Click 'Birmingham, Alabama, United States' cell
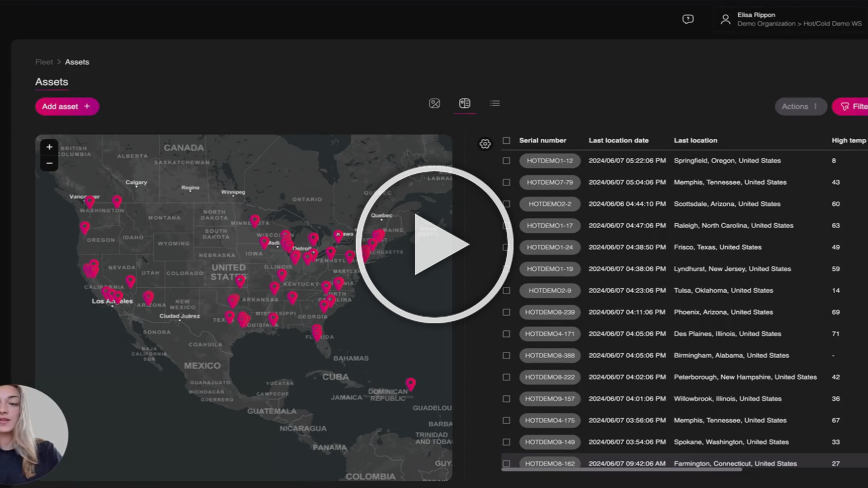 pyautogui.click(x=731, y=356)
